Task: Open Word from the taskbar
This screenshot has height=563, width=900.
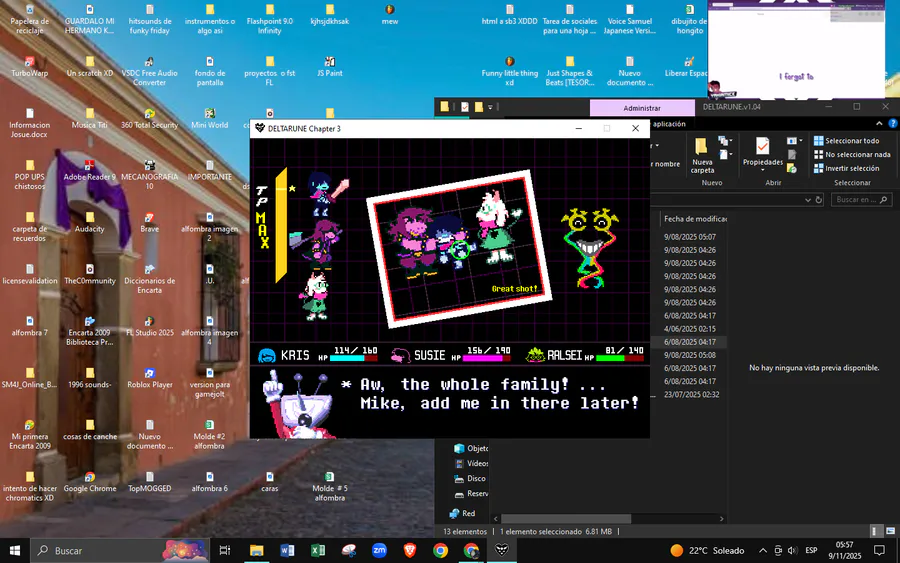Action: click(287, 550)
